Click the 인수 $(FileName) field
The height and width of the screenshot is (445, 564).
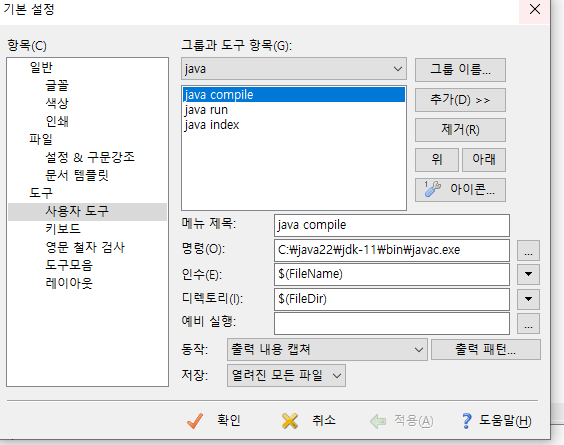coord(392,274)
